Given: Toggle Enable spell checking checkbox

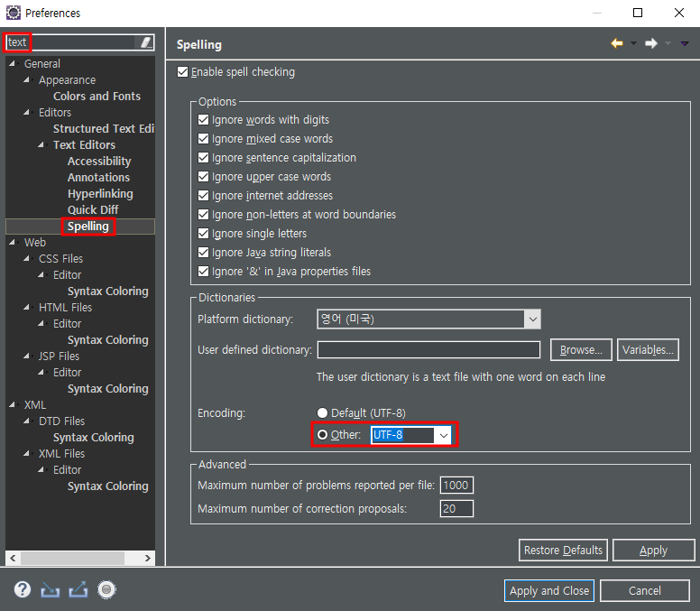Looking at the screenshot, I should (x=182, y=72).
